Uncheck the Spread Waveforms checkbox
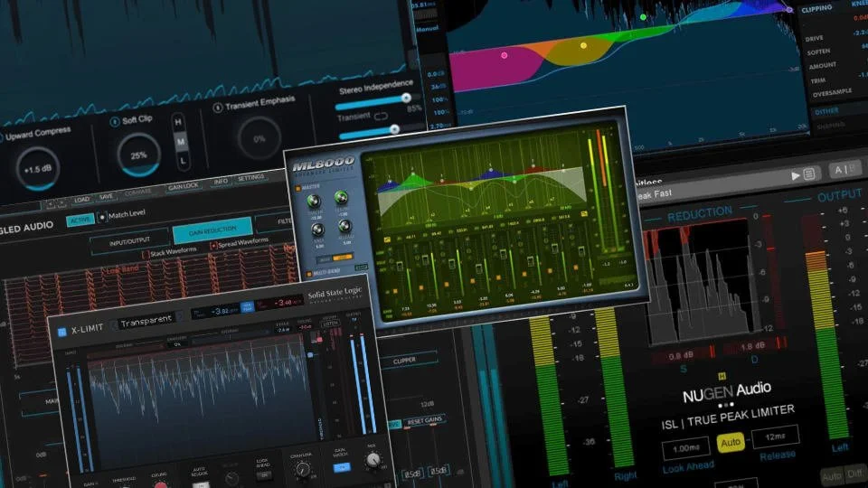 213,245
